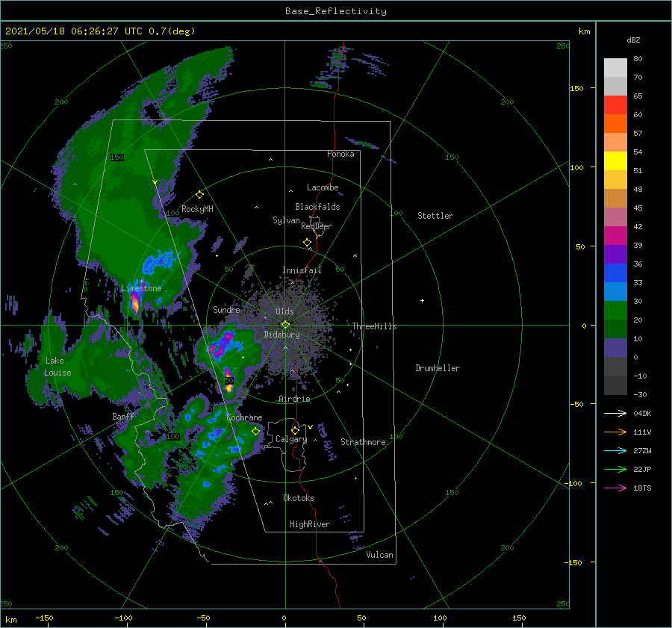Click the orange 111V arrow in legend

[615, 432]
